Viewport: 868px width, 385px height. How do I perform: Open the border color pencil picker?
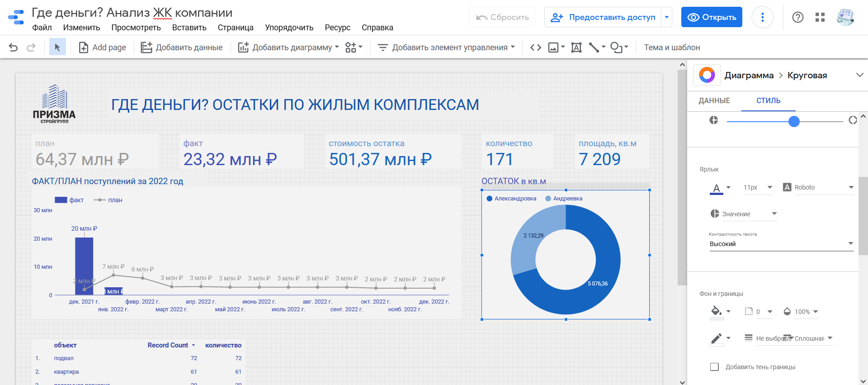[x=720, y=339]
